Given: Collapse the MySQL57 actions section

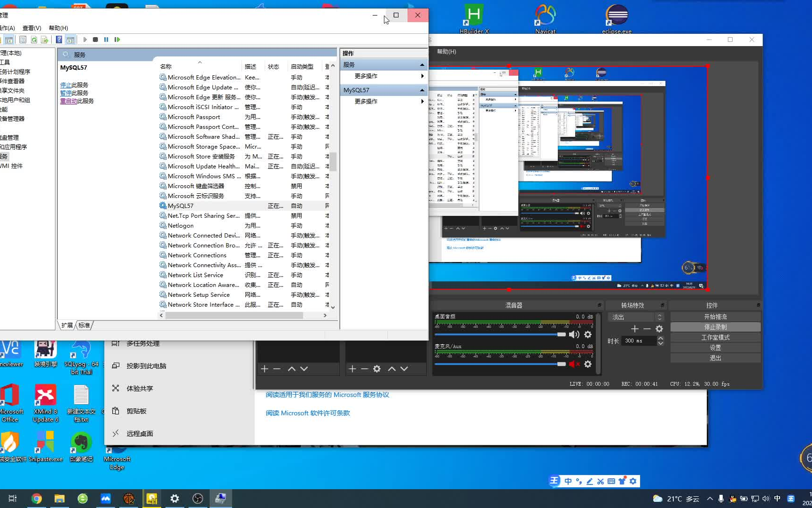Looking at the screenshot, I should [422, 90].
